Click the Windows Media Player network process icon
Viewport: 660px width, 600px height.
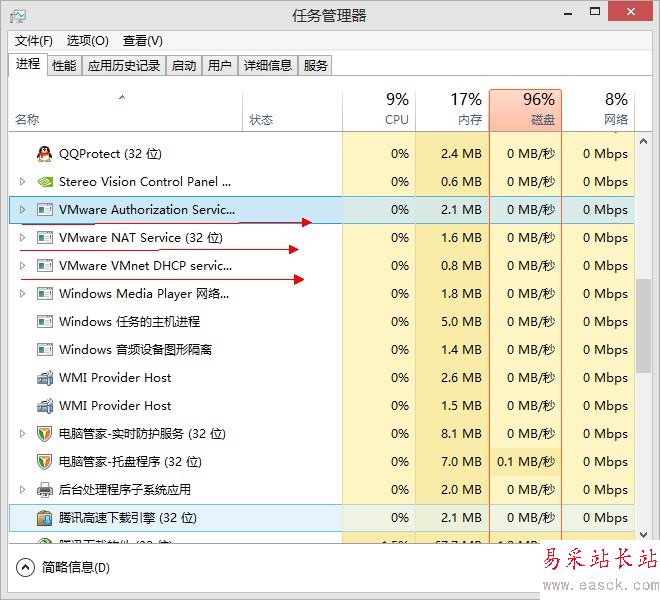click(x=45, y=293)
